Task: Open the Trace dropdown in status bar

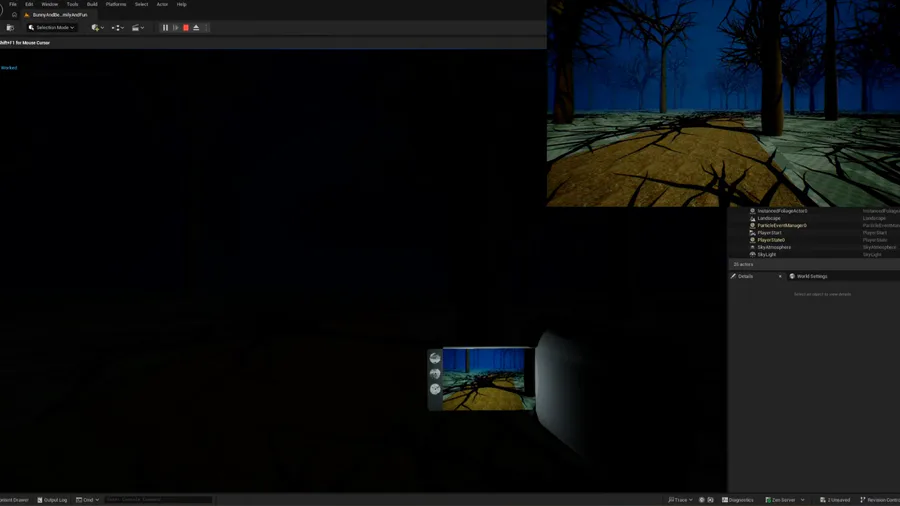Action: 680,500
